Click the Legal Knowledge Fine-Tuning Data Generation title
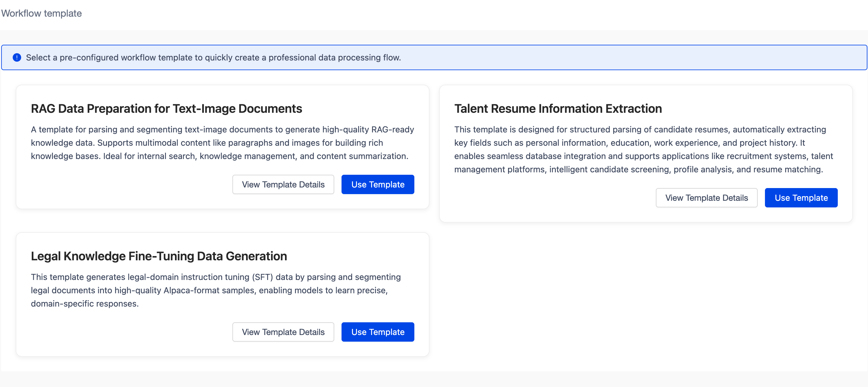868x387 pixels. pyautogui.click(x=159, y=256)
